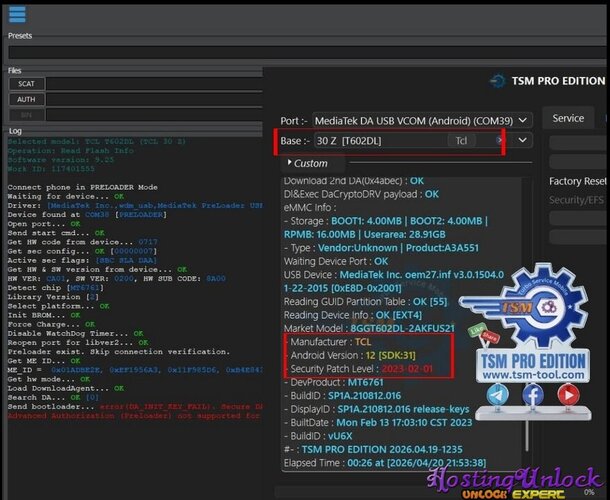Click the Storage BOOT1 4.00MB line

(386, 221)
